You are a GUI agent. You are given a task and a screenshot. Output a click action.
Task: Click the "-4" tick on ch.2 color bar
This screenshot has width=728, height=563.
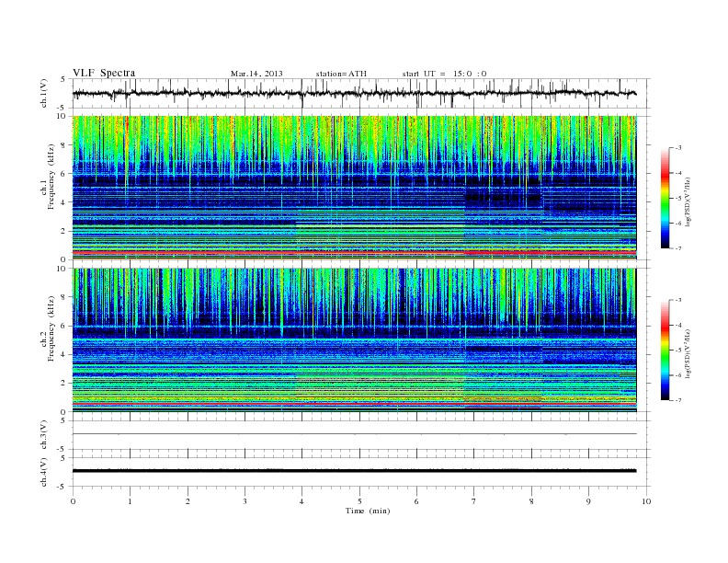point(677,325)
